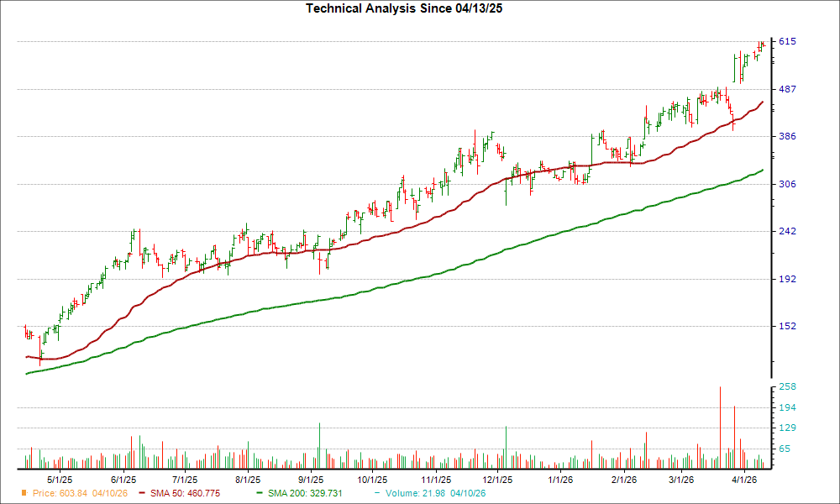Toggle the SMA 200 line via its legend entry

click(304, 494)
